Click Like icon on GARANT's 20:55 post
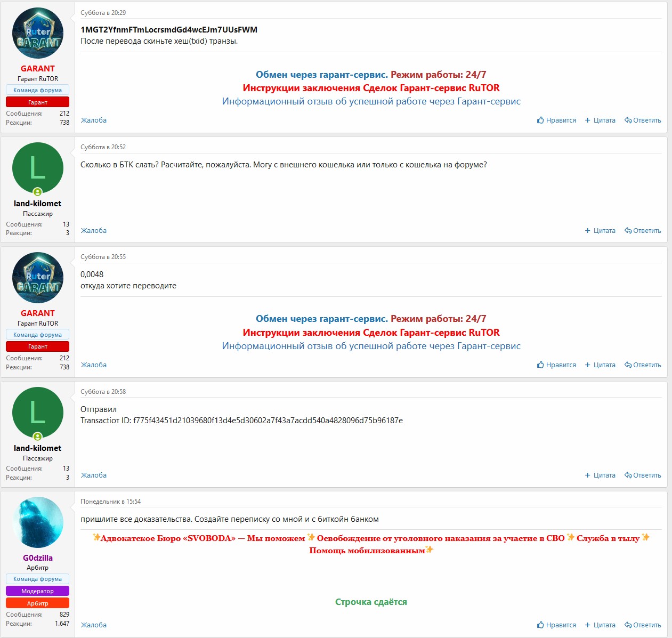The width and height of the screenshot is (672, 638). point(540,365)
